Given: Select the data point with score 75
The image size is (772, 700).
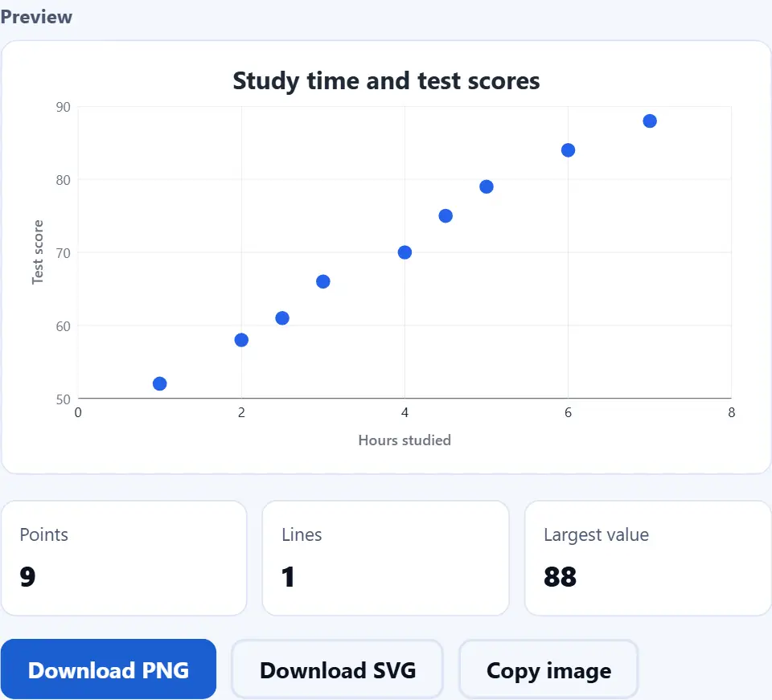Looking at the screenshot, I should click(446, 216).
